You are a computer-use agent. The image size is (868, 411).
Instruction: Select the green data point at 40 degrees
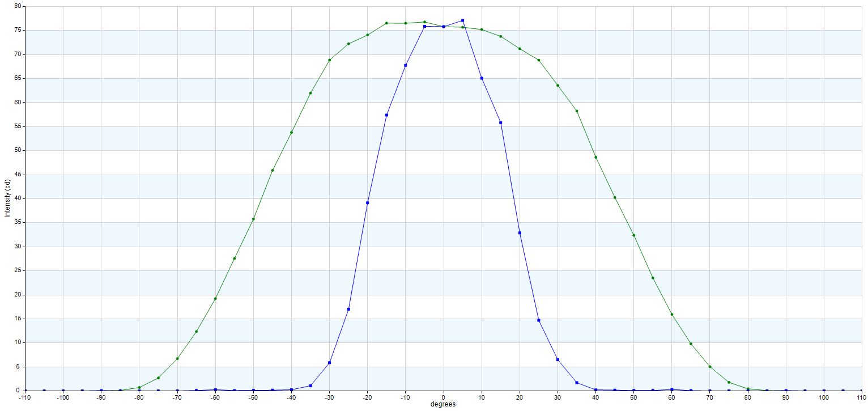pos(595,157)
